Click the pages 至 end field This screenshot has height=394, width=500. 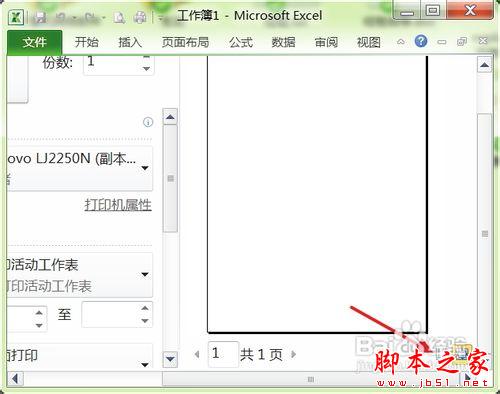110,314
